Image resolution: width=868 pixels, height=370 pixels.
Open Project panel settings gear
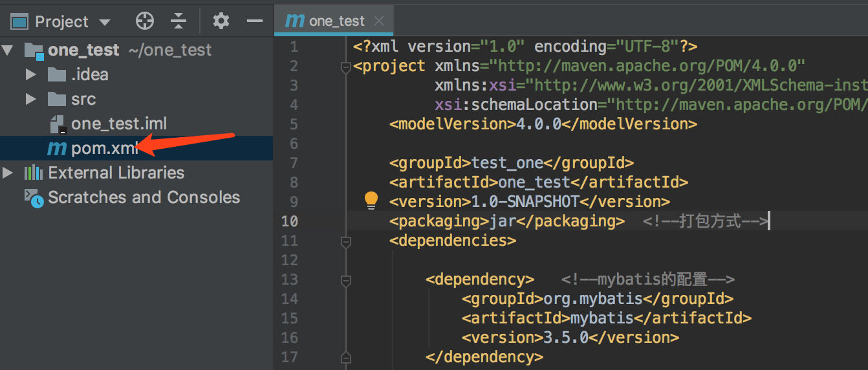tap(221, 21)
